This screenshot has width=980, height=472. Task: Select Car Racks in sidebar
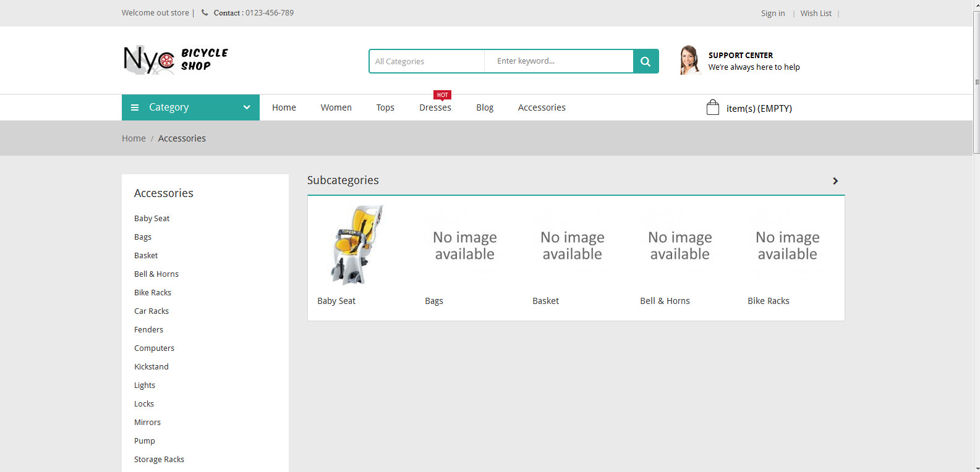coord(151,311)
